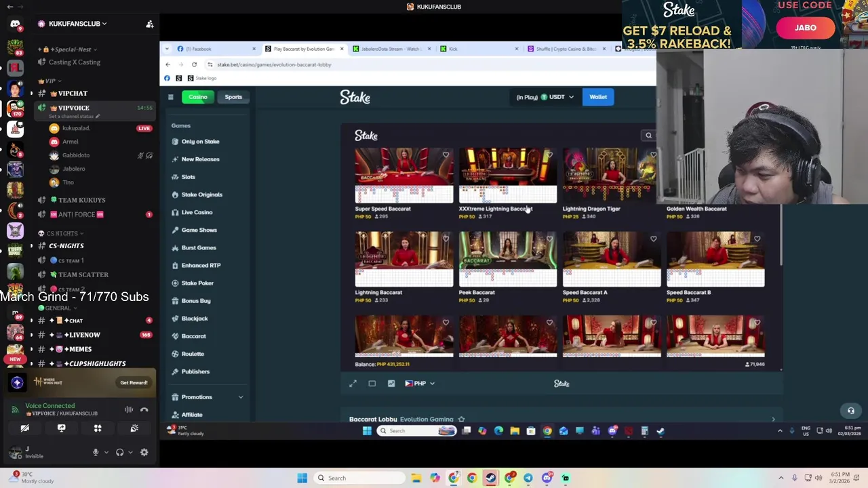
Task: Switch to the Facebook browser tab
Action: pyautogui.click(x=216, y=49)
